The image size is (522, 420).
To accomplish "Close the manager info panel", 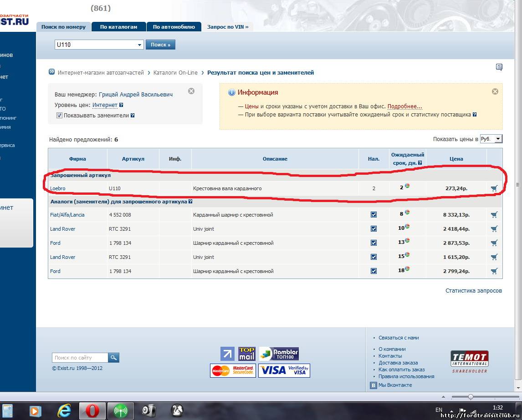I will pos(191,91).
